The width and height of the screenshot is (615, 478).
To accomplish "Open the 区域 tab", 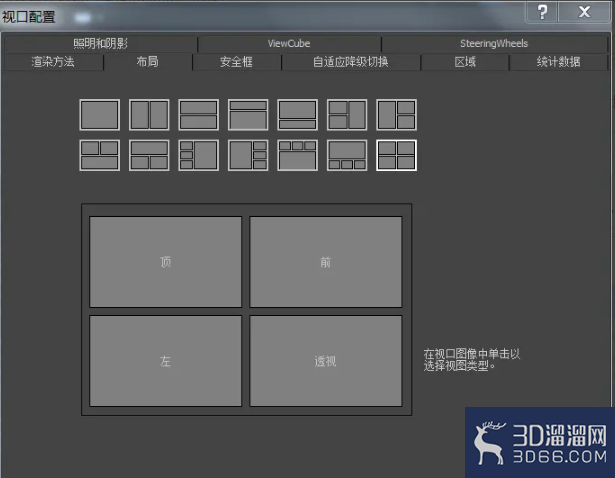I will 465,62.
